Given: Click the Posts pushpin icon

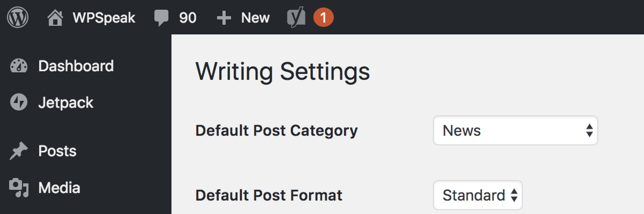Looking at the screenshot, I should click(18, 152).
